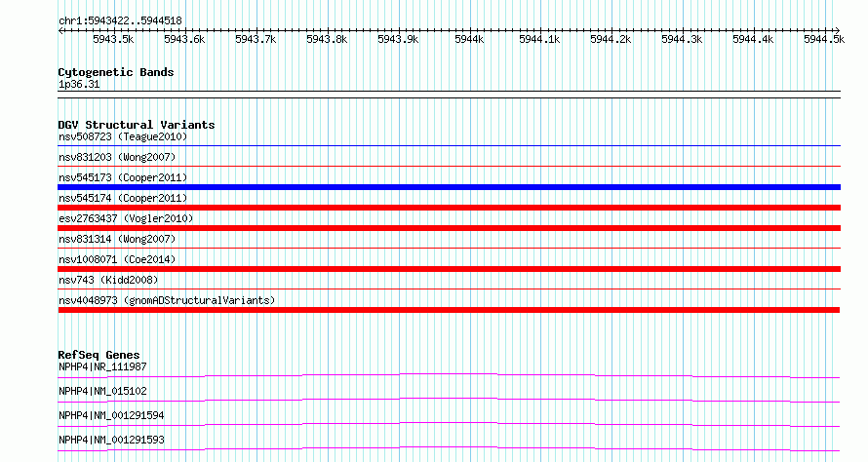Open variant nsv743 (Kidd2008)
Image resolution: width=868 pixels, height=462 pixels.
pyautogui.click(x=108, y=280)
